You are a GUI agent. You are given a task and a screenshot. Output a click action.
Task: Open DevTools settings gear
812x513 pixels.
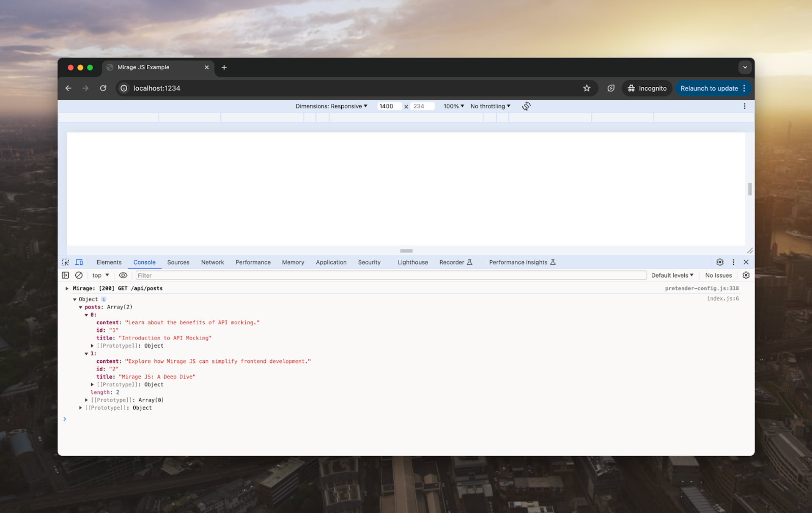(x=720, y=262)
